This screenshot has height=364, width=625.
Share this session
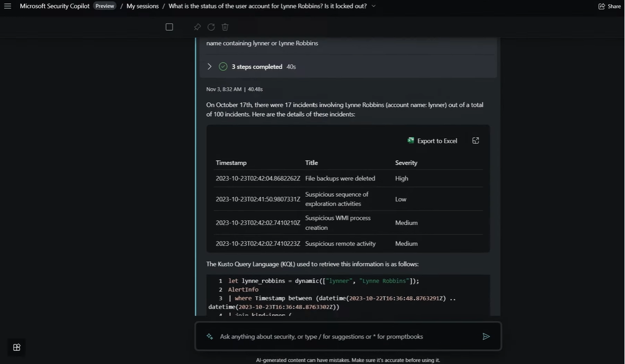pos(609,6)
